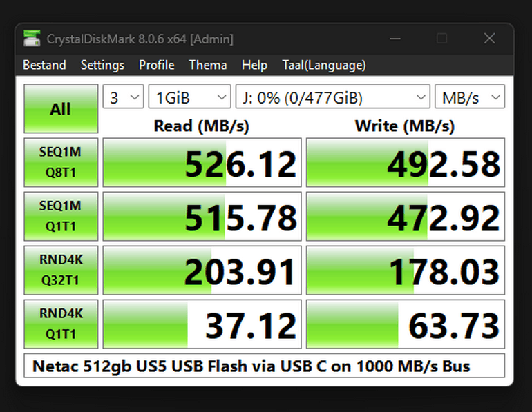Run all benchmarks with the All button
The image size is (532, 412).
point(61,109)
